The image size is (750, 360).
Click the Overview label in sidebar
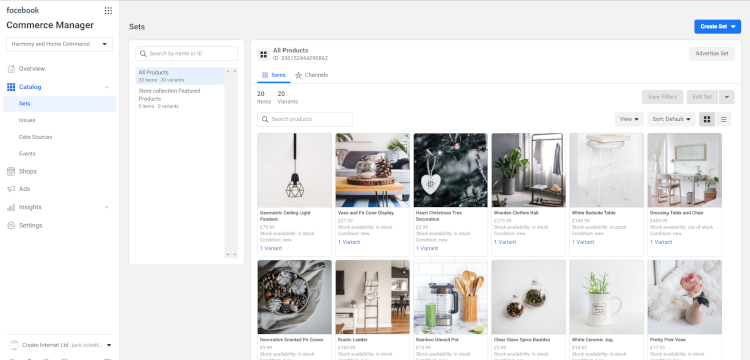point(32,69)
